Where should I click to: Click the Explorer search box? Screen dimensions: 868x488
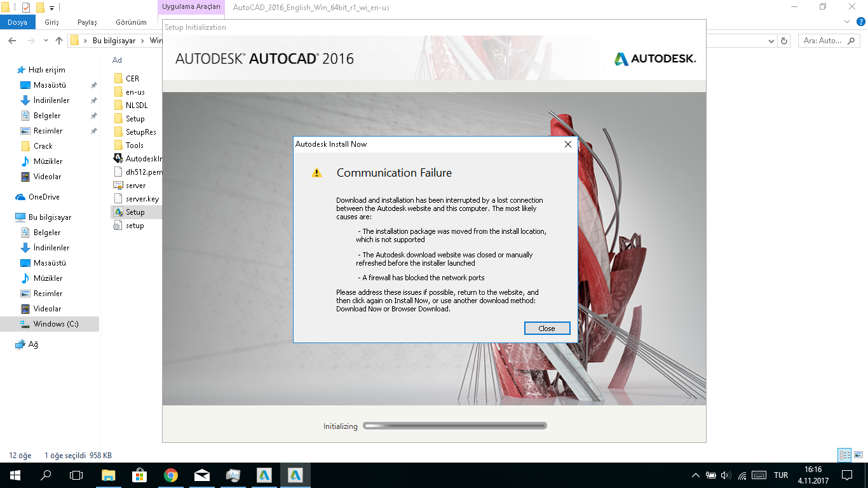pyautogui.click(x=829, y=41)
